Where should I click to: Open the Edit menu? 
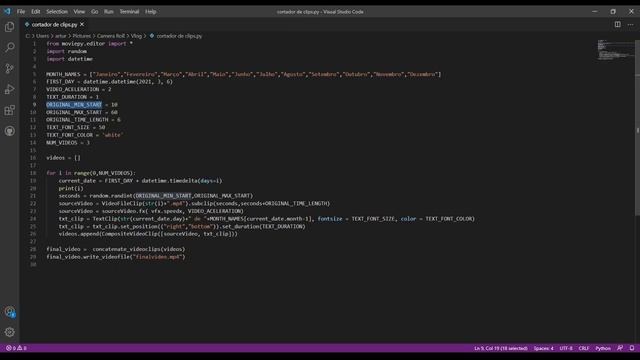point(36,11)
